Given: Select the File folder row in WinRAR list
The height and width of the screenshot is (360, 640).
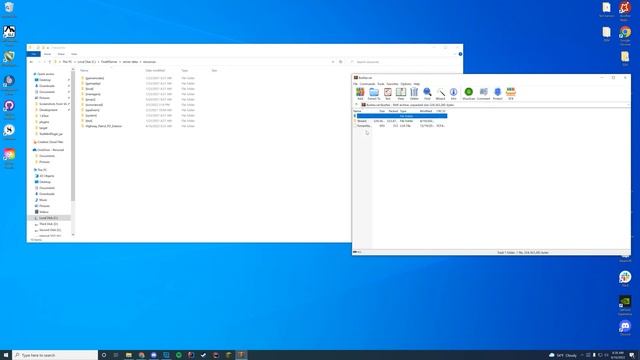Looking at the screenshot, I should click(400, 121).
